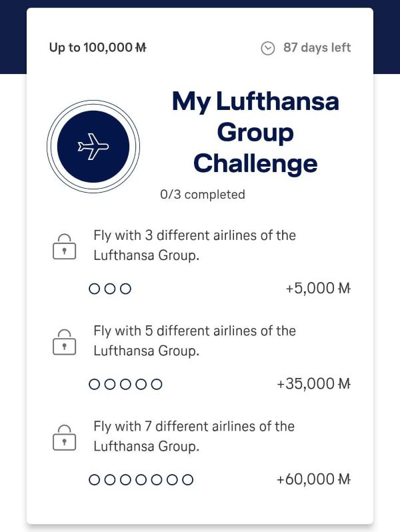Click the lock icon for 7 airlines goal
This screenshot has height=532, width=400.
click(x=64, y=437)
